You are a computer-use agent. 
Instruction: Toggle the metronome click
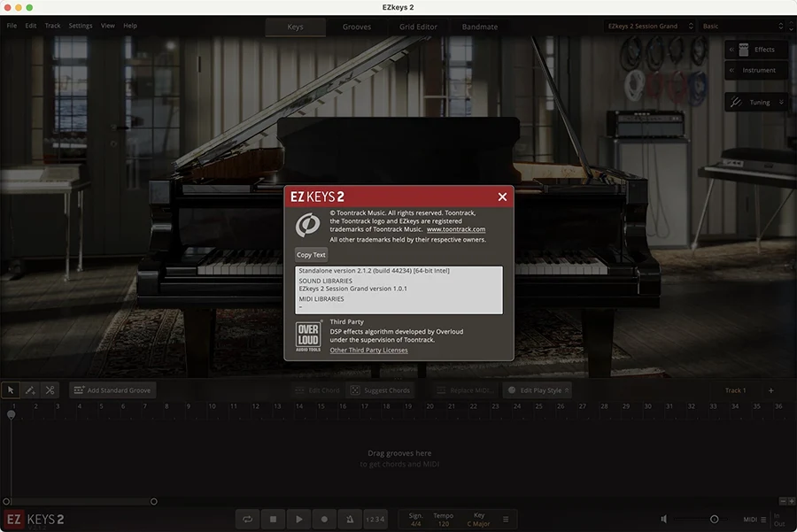point(350,520)
